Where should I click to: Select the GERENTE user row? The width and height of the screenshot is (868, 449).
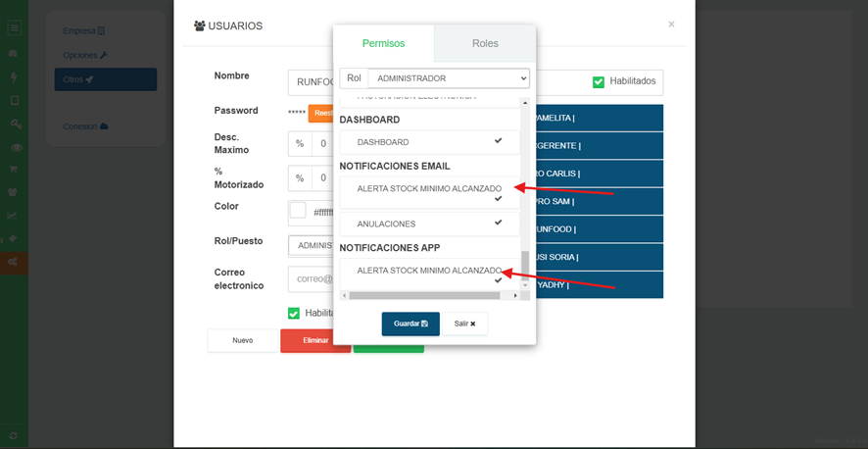pyautogui.click(x=600, y=146)
